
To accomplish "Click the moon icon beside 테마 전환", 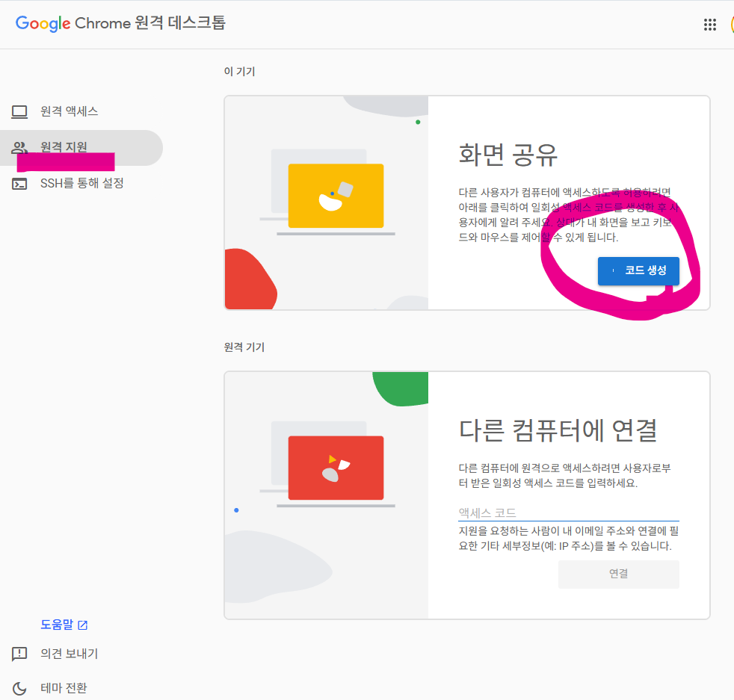I will [x=19, y=688].
